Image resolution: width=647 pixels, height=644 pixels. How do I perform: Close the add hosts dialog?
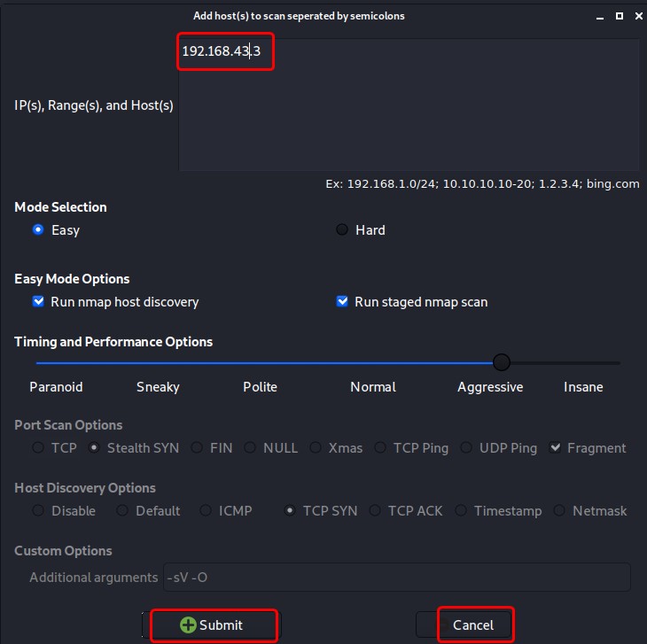[x=639, y=16]
